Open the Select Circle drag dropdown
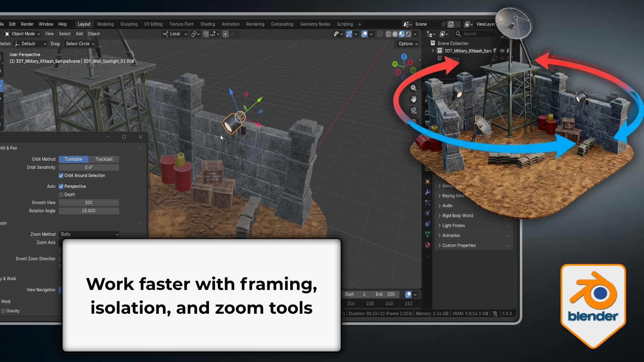This screenshot has height=362, width=644. click(x=80, y=44)
